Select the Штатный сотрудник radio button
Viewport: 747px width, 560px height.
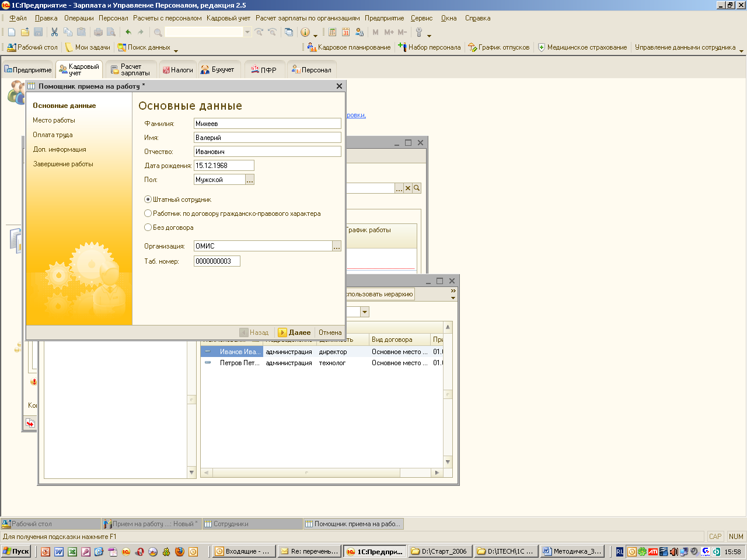tap(148, 199)
